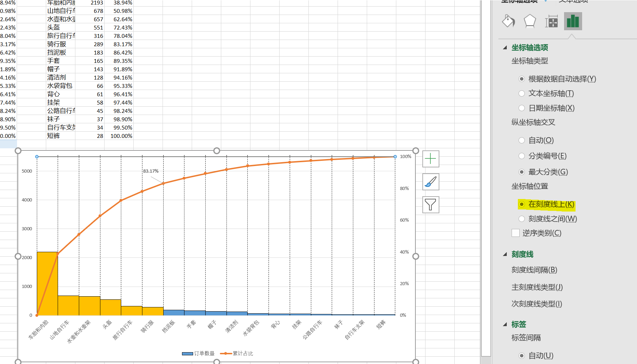The width and height of the screenshot is (637, 364).
Task: Select the cell containing 挡泥板
Action: (60, 52)
